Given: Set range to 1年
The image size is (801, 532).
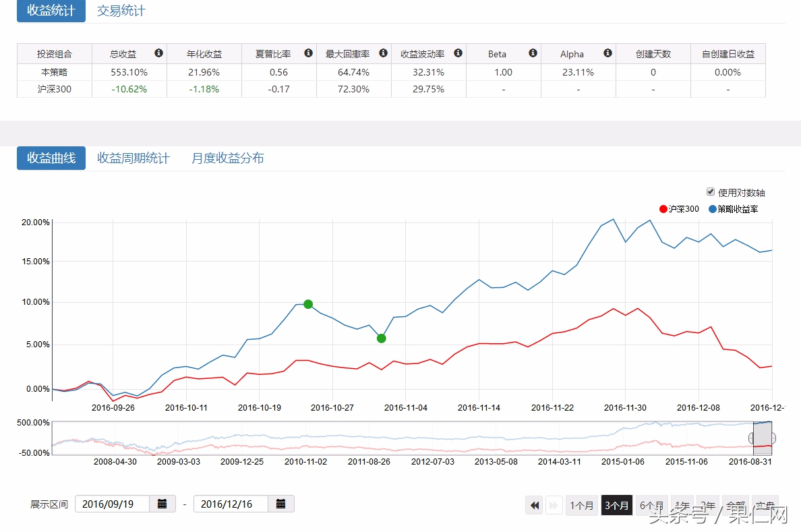Looking at the screenshot, I should point(682,506).
